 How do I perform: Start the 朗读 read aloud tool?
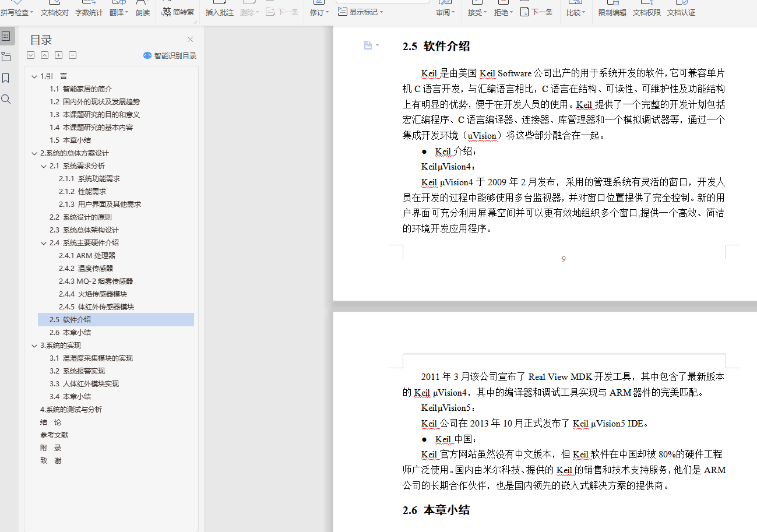point(142,9)
